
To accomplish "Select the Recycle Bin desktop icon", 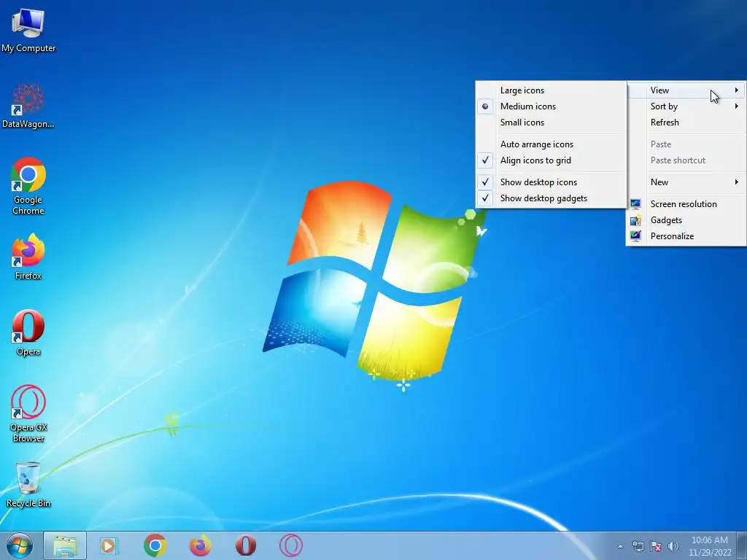I will [x=28, y=484].
